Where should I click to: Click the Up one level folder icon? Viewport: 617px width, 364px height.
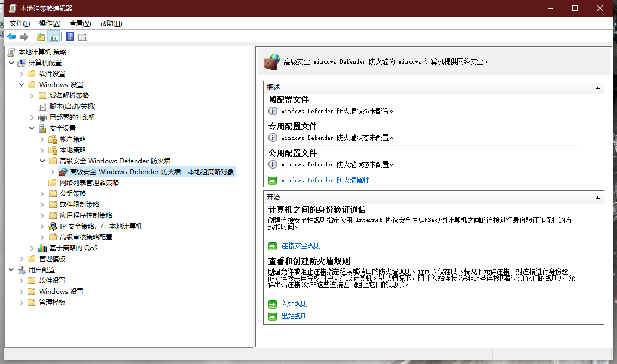40,37
